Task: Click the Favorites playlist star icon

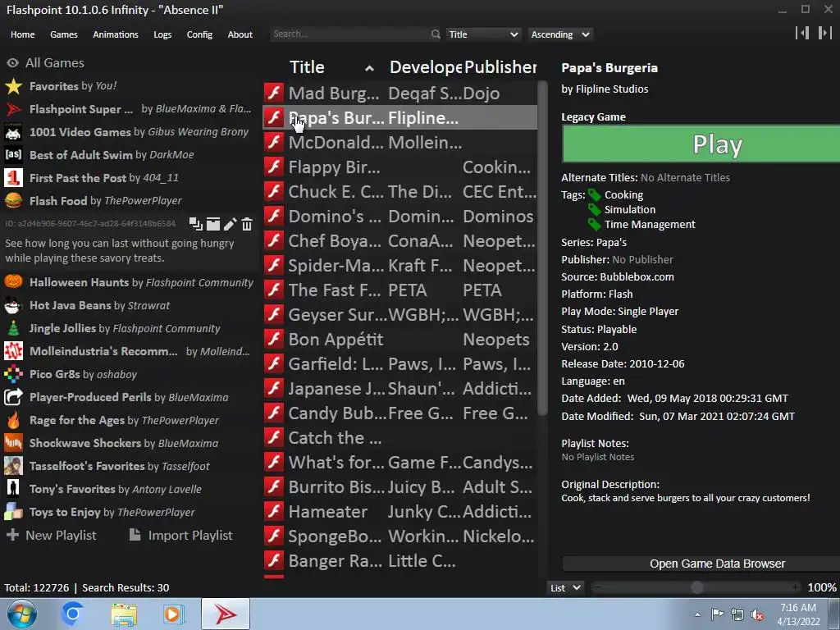Action: click(x=13, y=86)
